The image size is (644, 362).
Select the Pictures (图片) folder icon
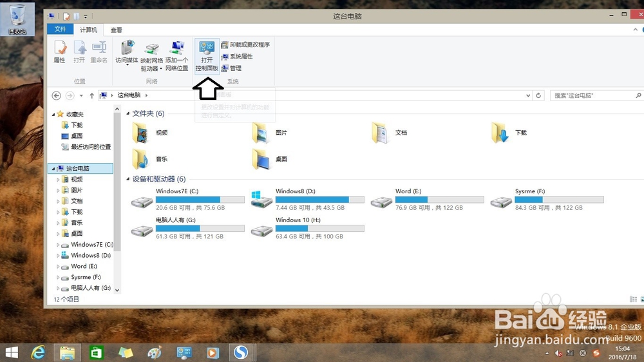click(260, 133)
